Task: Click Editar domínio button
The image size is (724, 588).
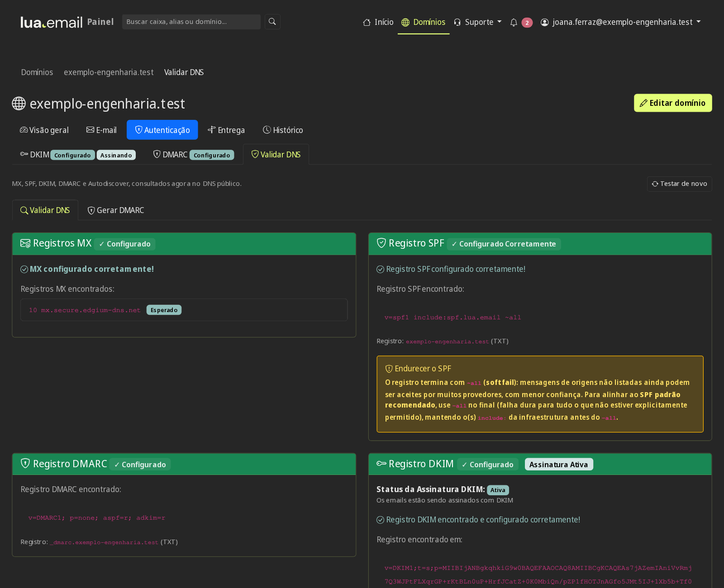Action: click(673, 103)
